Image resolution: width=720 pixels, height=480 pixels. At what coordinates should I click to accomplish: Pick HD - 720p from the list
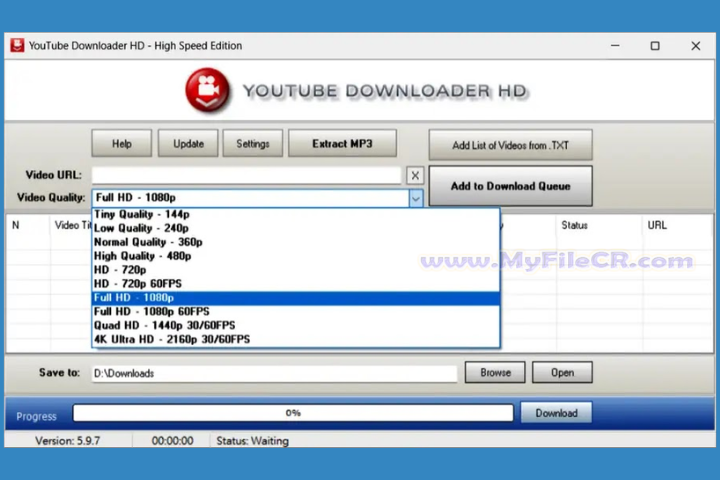[296, 270]
